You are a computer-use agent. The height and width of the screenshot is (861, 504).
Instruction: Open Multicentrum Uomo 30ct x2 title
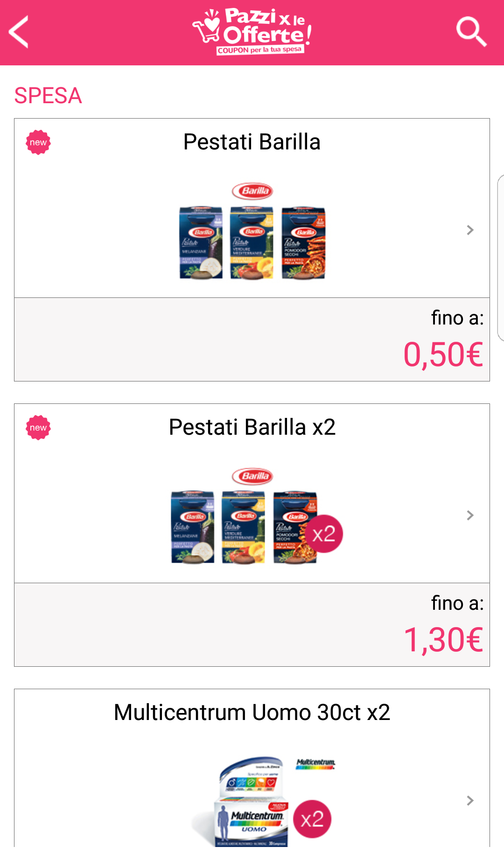[252, 713]
